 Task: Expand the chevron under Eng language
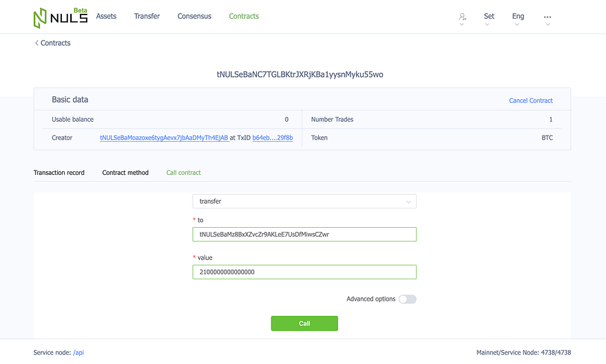point(517,24)
